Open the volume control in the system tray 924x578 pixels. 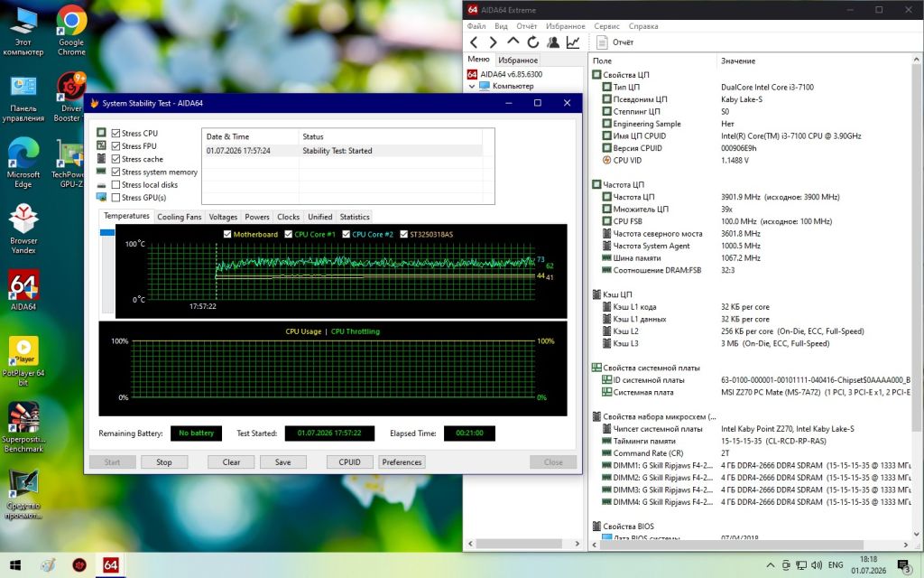(816, 565)
